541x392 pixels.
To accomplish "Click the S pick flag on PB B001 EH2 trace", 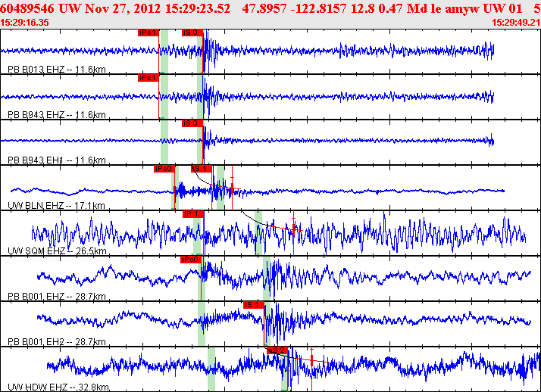I will click(253, 304).
